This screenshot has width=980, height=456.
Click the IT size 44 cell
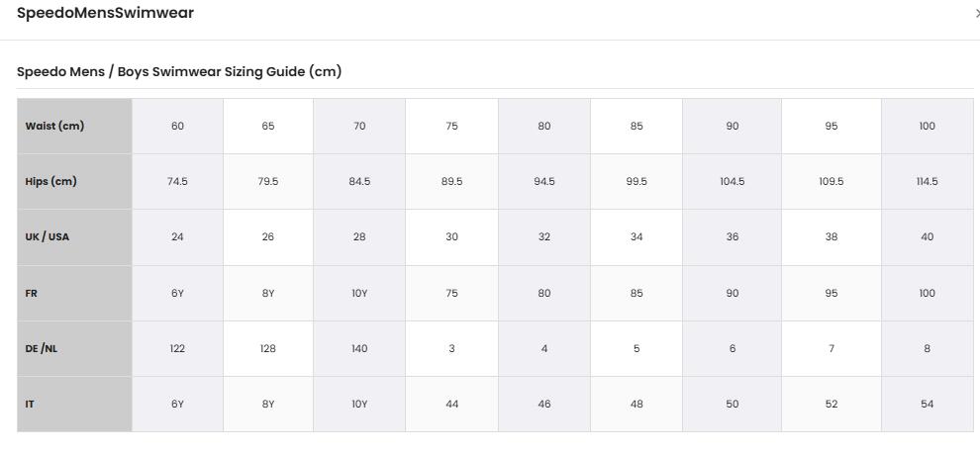click(451, 405)
